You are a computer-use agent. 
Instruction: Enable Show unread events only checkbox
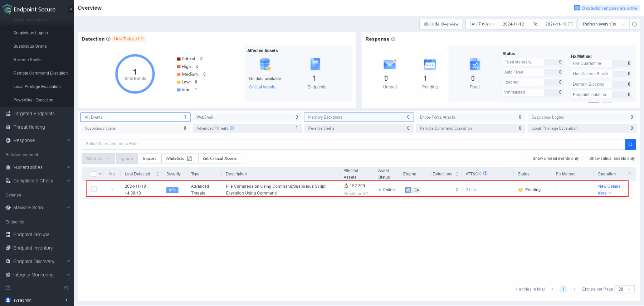click(528, 158)
